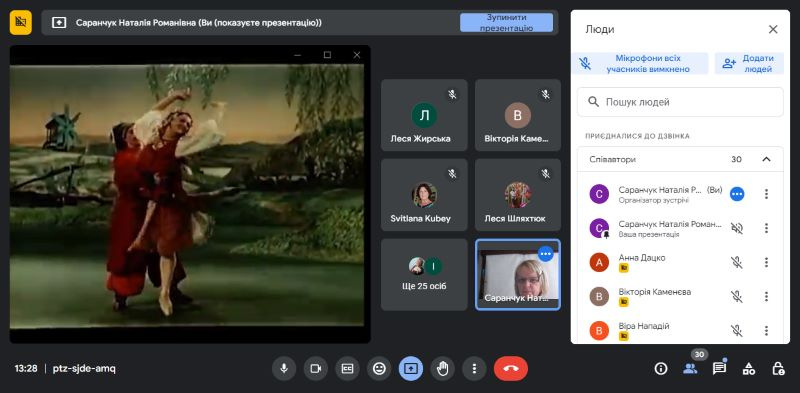This screenshot has width=800, height=393.
Task: Click muted mic icon for Анна Дацко
Action: [x=736, y=262]
